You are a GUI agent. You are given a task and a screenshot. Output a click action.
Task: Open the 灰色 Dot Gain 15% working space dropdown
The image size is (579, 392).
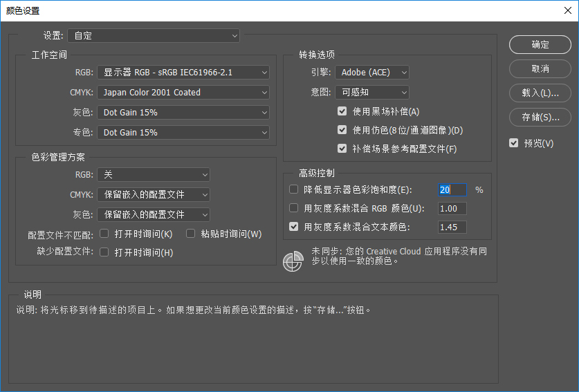click(x=183, y=112)
